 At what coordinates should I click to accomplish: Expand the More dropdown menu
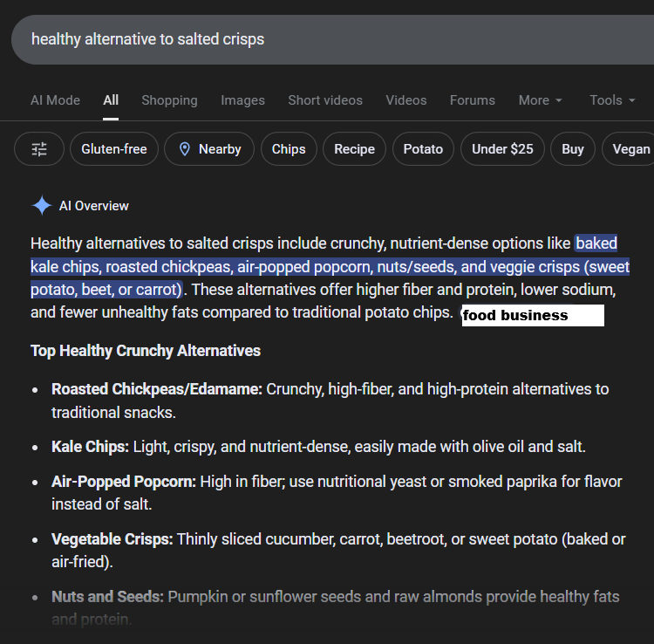(x=540, y=100)
